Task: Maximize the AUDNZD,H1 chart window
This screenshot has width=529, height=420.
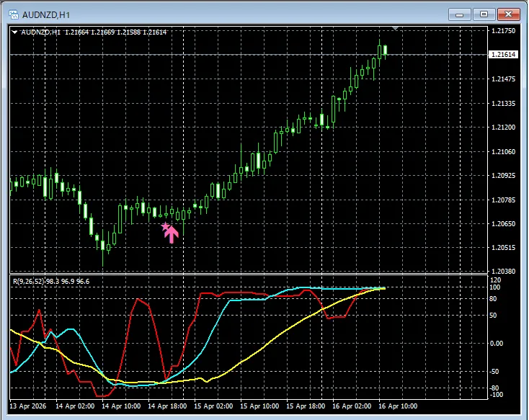Action: (484, 13)
